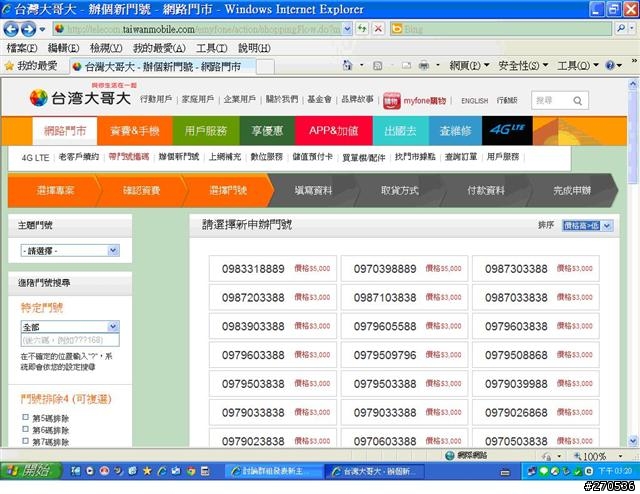This screenshot has height=494, width=640.
Task: Open a new blank IE tab
Action: click(265, 66)
